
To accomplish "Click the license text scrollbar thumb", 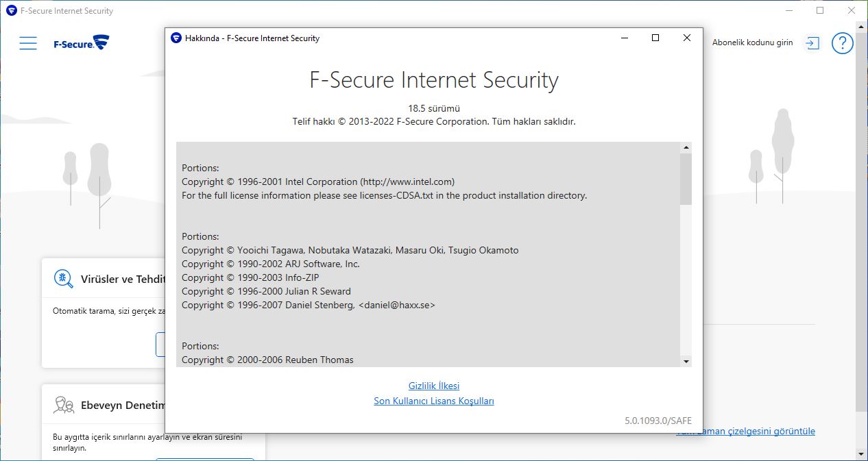I will (686, 179).
